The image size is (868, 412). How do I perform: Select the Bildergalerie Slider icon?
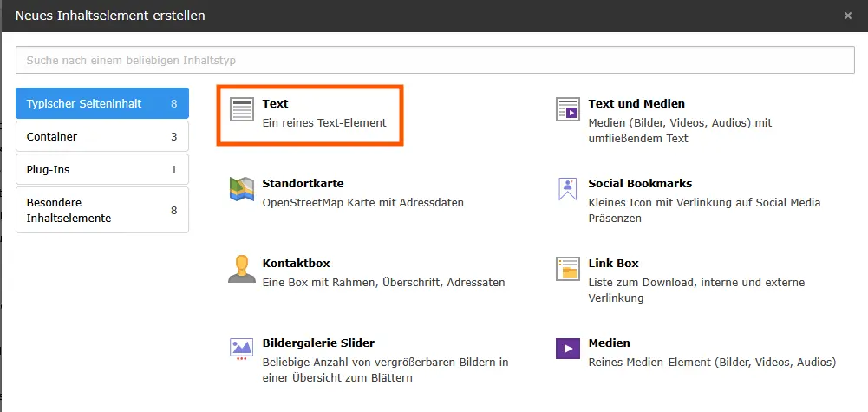242,349
